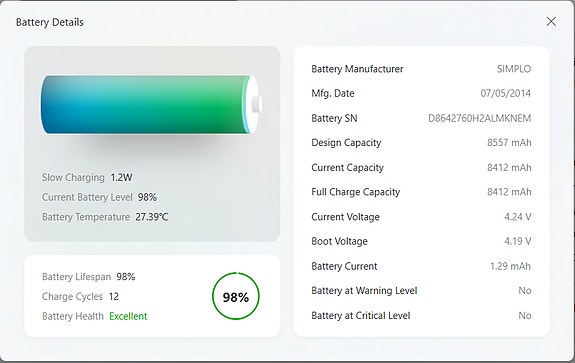Click the No value for Critical Level

tap(525, 316)
